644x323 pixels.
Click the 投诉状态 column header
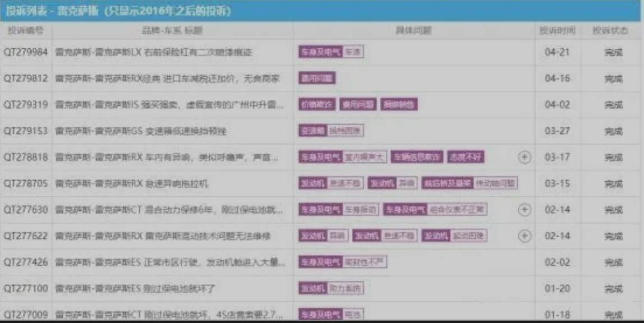click(x=613, y=30)
